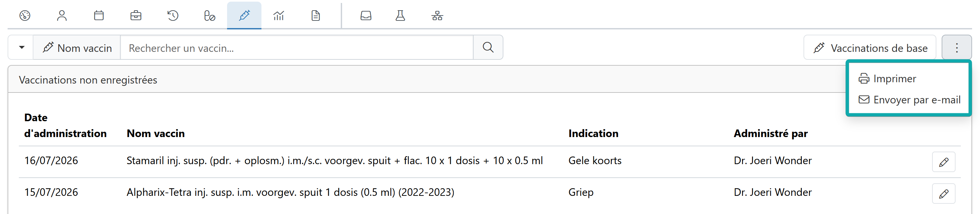Open the laboratory flask icon tab
The image size is (980, 214).
(400, 16)
